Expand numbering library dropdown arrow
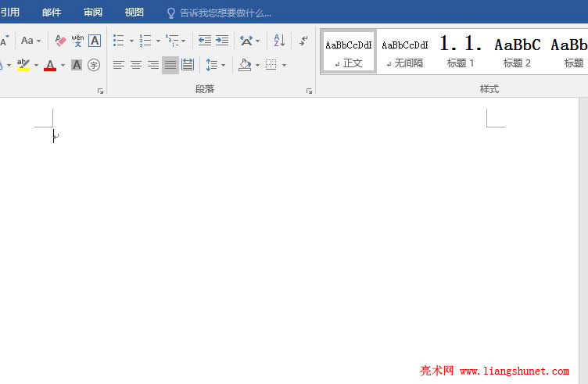Screen dimensions: 588x384 pos(158,41)
